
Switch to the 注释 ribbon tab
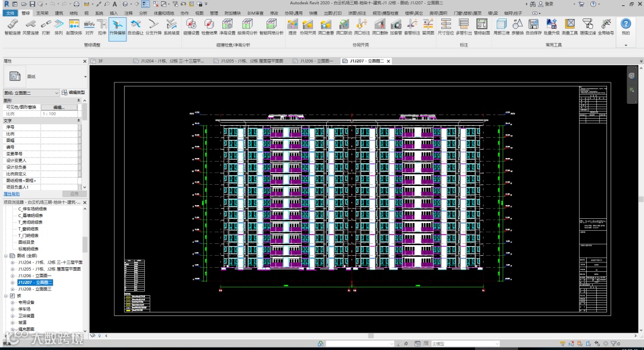(129, 13)
